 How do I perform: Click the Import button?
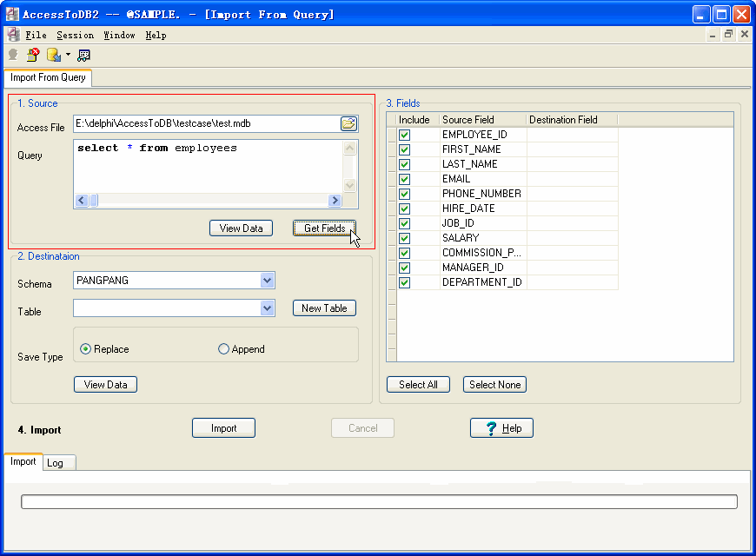coord(223,427)
